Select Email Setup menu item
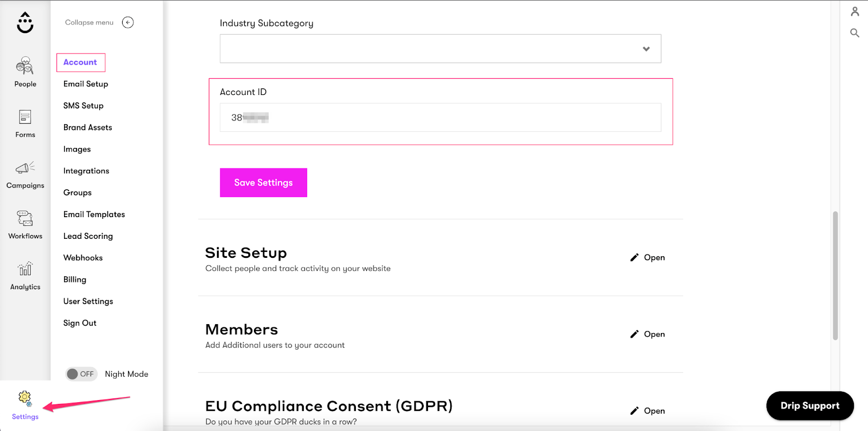Screen dimensions: 868x431 coord(86,84)
